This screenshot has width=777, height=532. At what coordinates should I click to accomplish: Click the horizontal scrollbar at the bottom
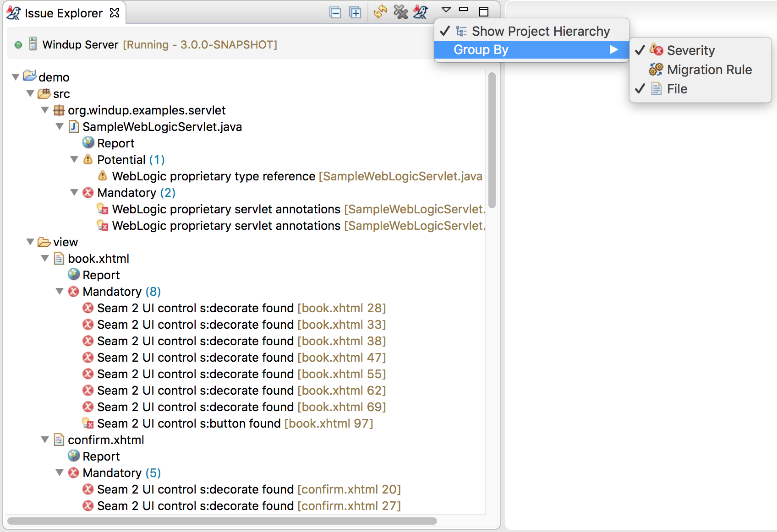pyautogui.click(x=222, y=521)
